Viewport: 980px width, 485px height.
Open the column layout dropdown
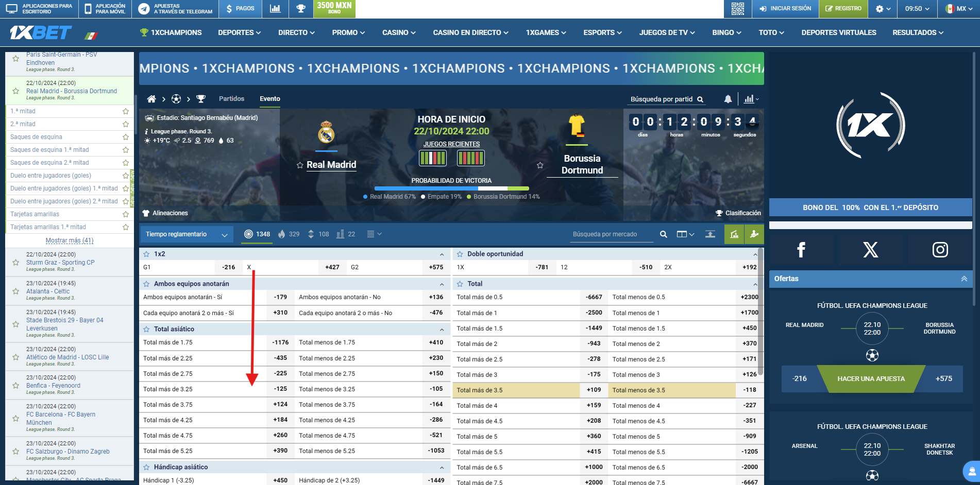click(x=685, y=234)
